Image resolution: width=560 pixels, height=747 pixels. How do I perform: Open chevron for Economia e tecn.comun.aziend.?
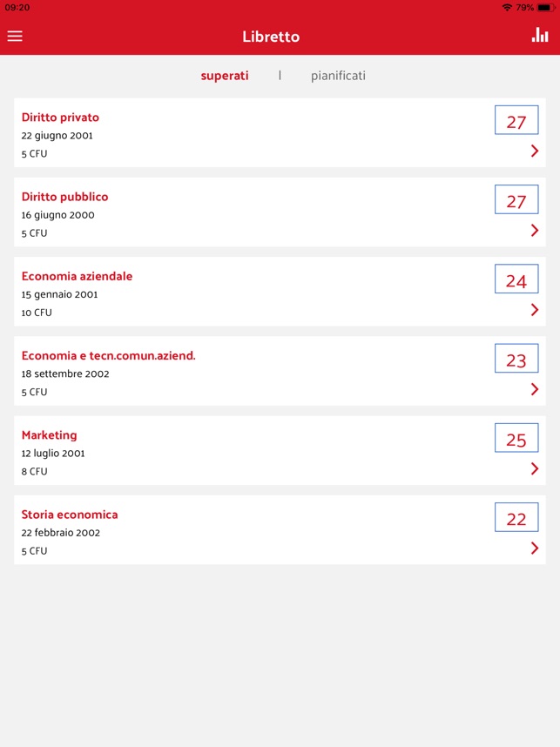[535, 389]
